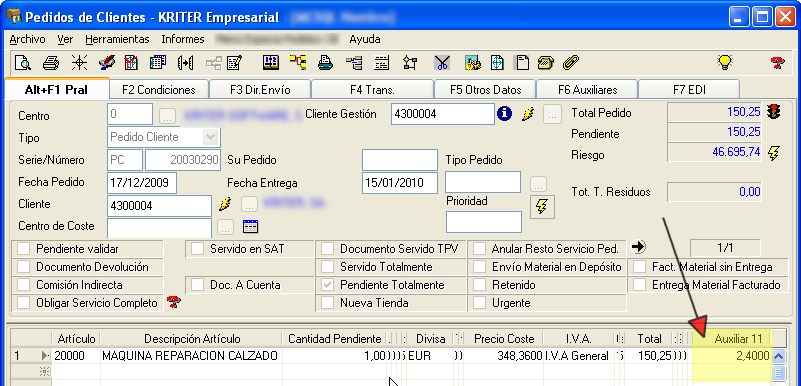Image resolution: width=801 pixels, height=386 pixels.
Task: Click the shapes selection toolbar icon
Action: pos(409,63)
